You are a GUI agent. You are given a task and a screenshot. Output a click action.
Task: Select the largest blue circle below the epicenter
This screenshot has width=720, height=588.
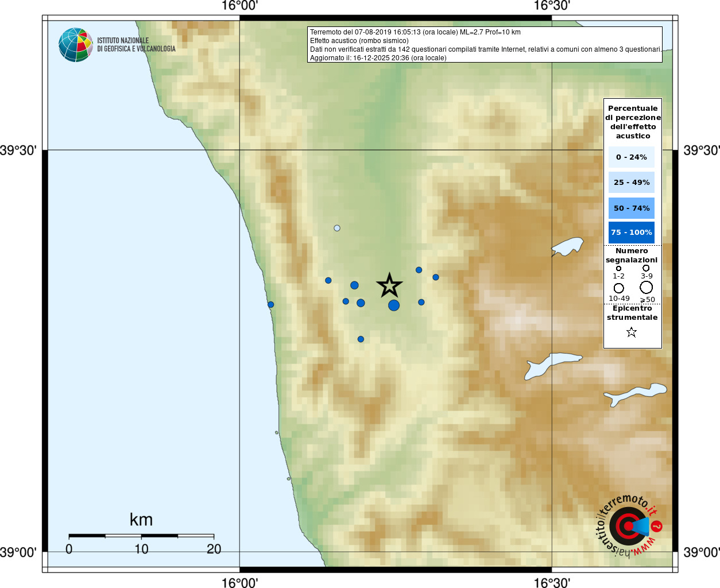click(393, 305)
